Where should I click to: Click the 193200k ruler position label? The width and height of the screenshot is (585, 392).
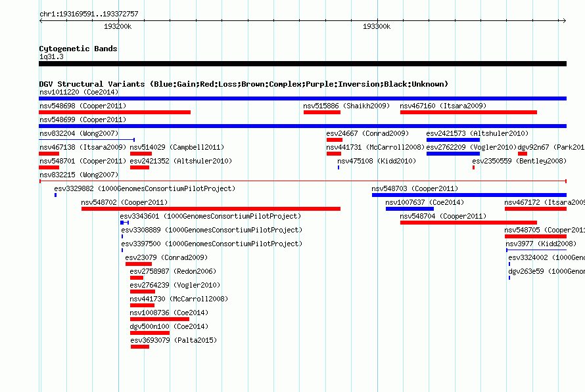pyautogui.click(x=118, y=26)
